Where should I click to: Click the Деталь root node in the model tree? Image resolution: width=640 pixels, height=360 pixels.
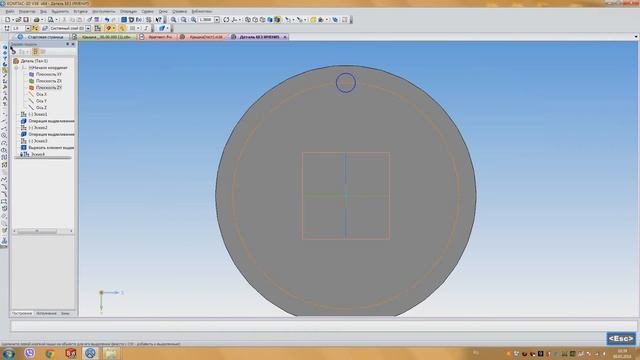[x=31, y=61]
